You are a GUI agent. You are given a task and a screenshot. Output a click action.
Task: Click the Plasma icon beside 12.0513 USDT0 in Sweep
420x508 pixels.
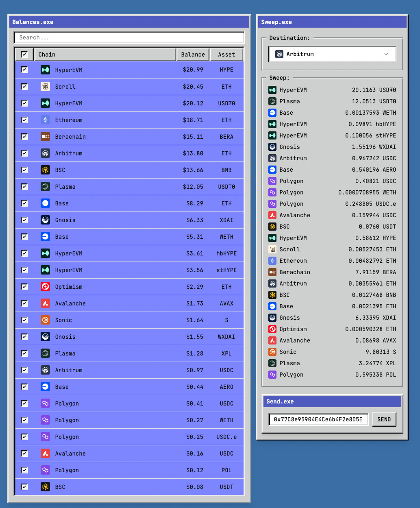pyautogui.click(x=272, y=101)
